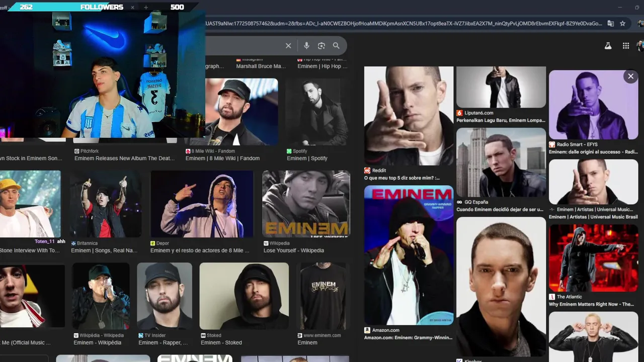Select the eminem.com black t-shirt thumbnail
644x362 pixels.
[x=323, y=296]
